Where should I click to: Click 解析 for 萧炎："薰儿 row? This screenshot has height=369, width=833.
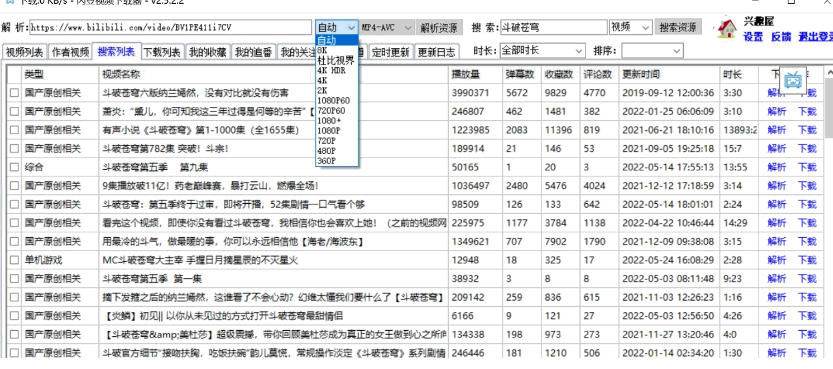tap(777, 112)
